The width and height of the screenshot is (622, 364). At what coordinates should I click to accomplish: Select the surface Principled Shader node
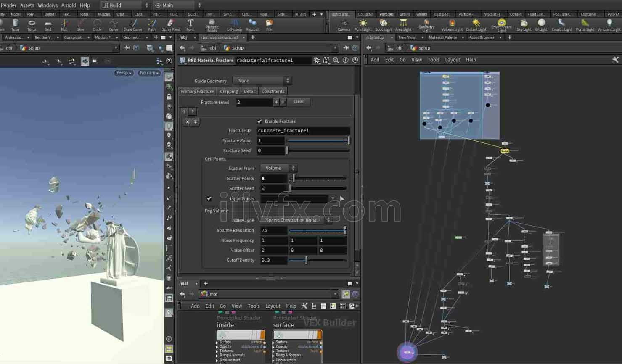pos(297,335)
